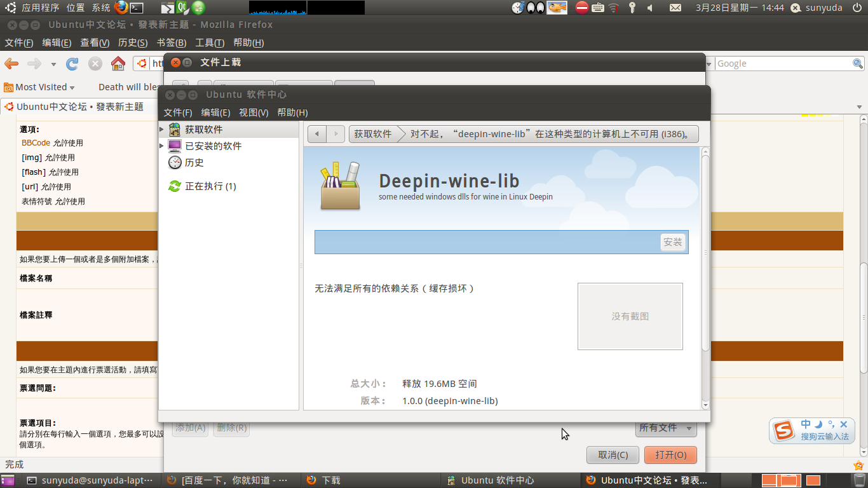Open the volume control indicator
Viewport: 868px width, 488px height.
tap(650, 8)
